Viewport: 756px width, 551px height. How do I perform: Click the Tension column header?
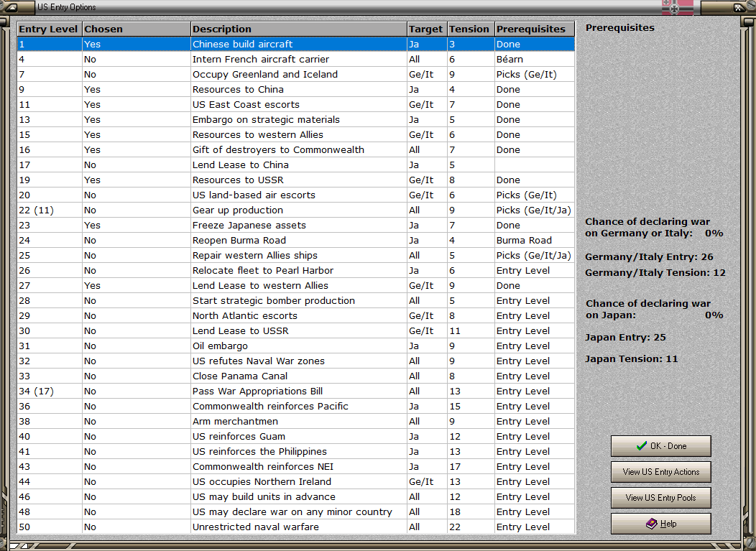tap(471, 29)
